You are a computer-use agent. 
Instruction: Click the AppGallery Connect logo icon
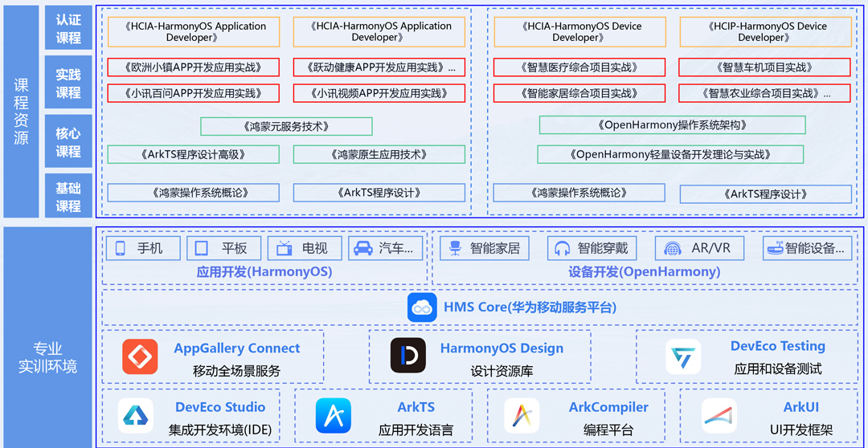coord(140,356)
